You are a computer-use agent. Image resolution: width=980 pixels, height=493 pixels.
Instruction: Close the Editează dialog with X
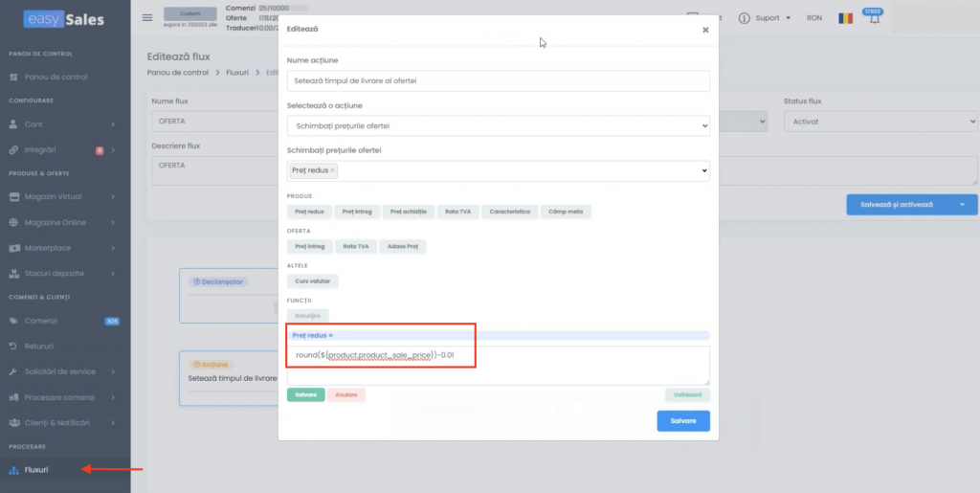[705, 30]
